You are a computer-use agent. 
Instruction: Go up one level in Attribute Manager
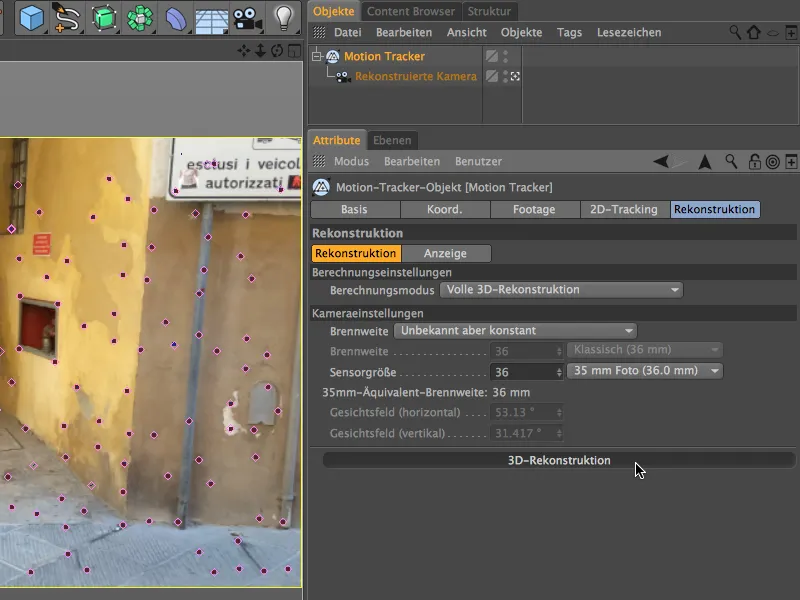[705, 162]
